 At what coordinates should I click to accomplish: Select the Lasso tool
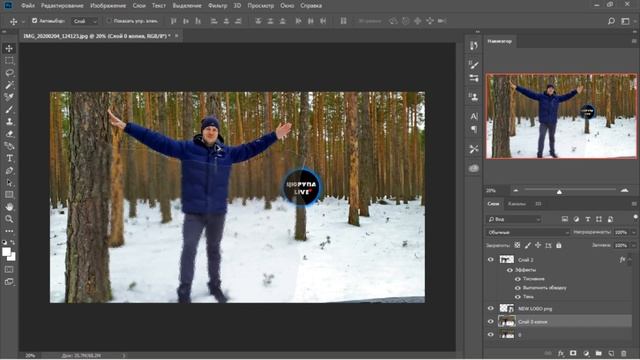(9, 73)
